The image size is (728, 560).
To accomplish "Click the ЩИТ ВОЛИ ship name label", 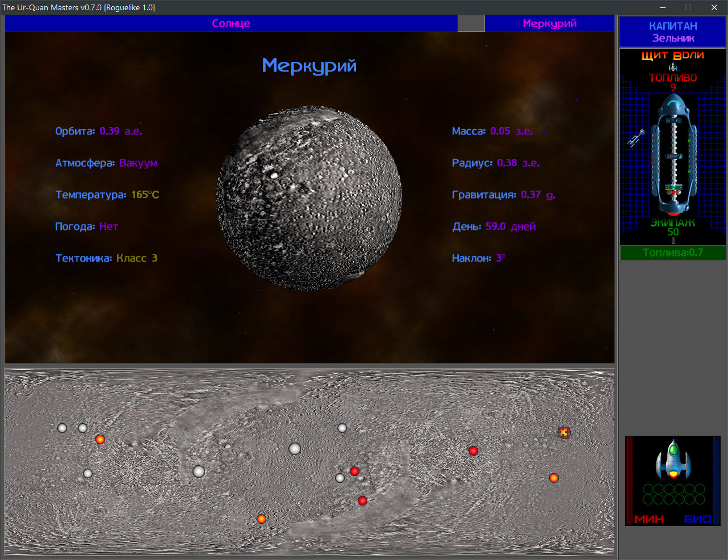I will click(x=673, y=55).
